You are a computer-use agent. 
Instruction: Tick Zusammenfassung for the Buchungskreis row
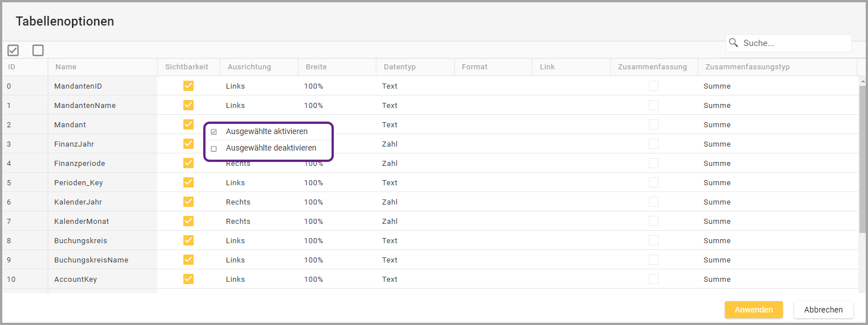[654, 240]
